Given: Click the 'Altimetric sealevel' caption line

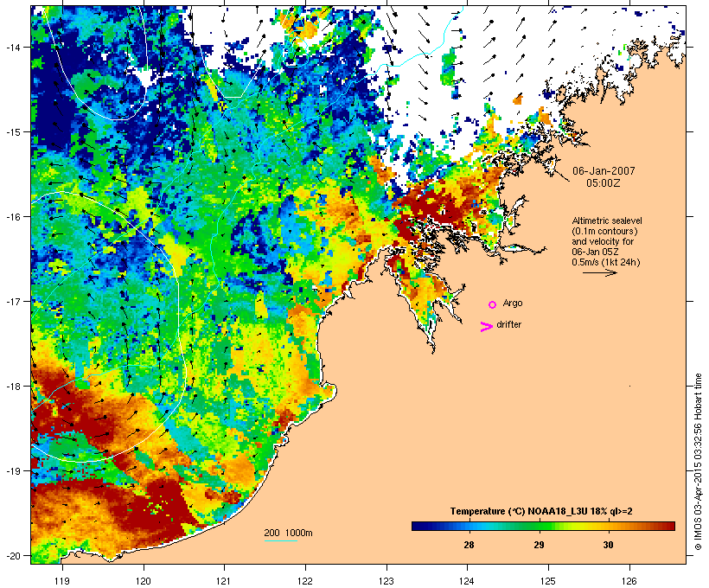Looking at the screenshot, I should point(607,220).
